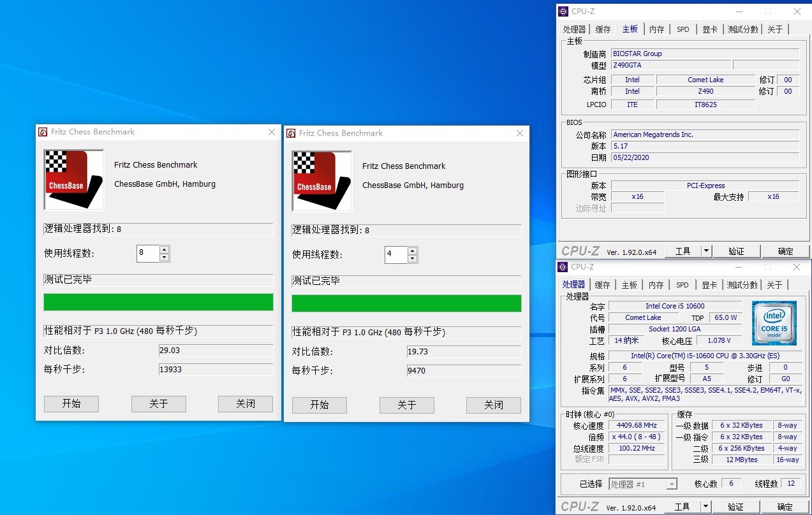Switch to the 内存 tab in the lower CPU-Z window
The image size is (812, 515).
click(x=656, y=285)
